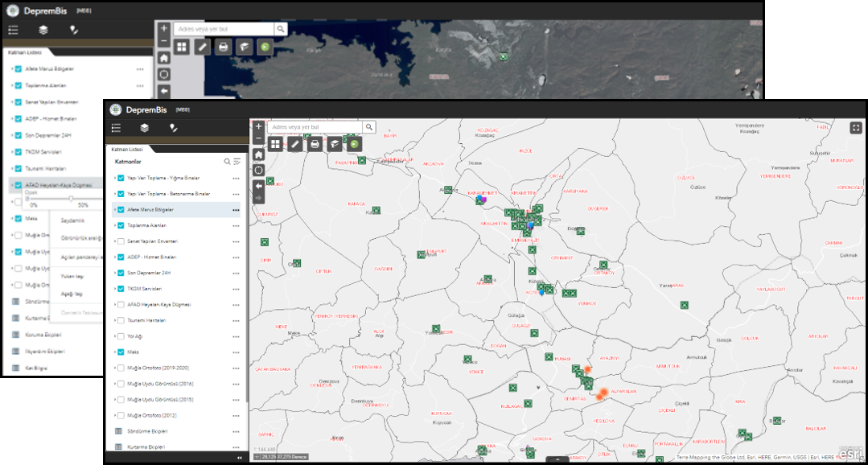The width and height of the screenshot is (868, 465).
Task: Open the measure ruler tool in front window
Action: point(295,145)
